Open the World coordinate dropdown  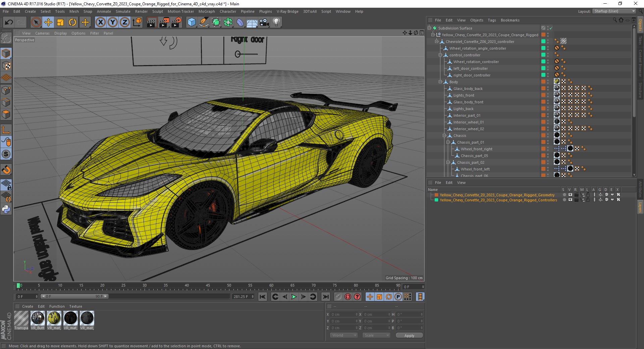pyautogui.click(x=344, y=335)
